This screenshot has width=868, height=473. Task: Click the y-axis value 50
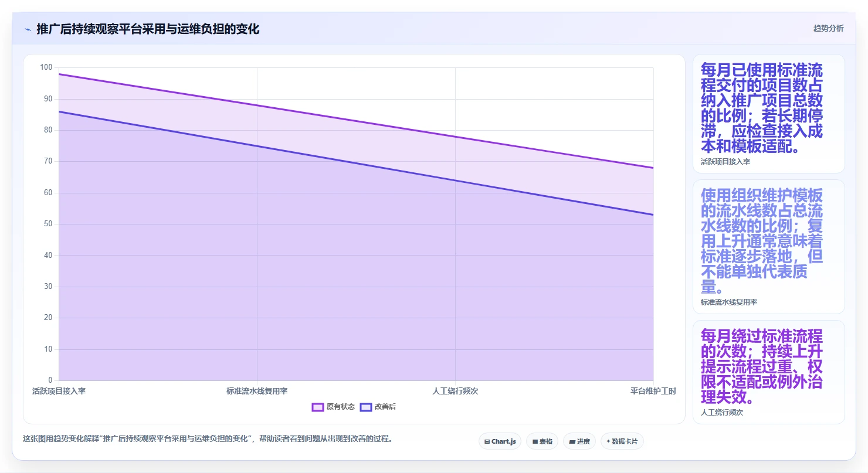point(48,224)
